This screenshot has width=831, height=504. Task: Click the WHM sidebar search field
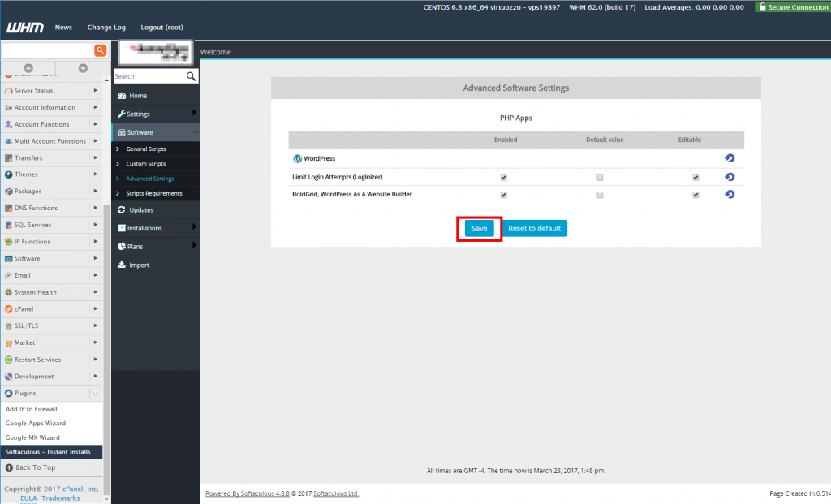pyautogui.click(x=48, y=50)
